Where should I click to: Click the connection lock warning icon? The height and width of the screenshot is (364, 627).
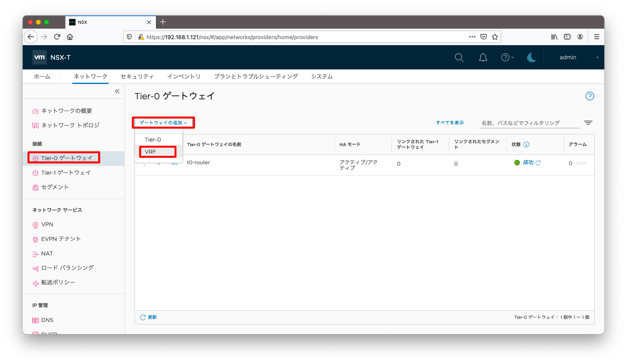point(141,37)
